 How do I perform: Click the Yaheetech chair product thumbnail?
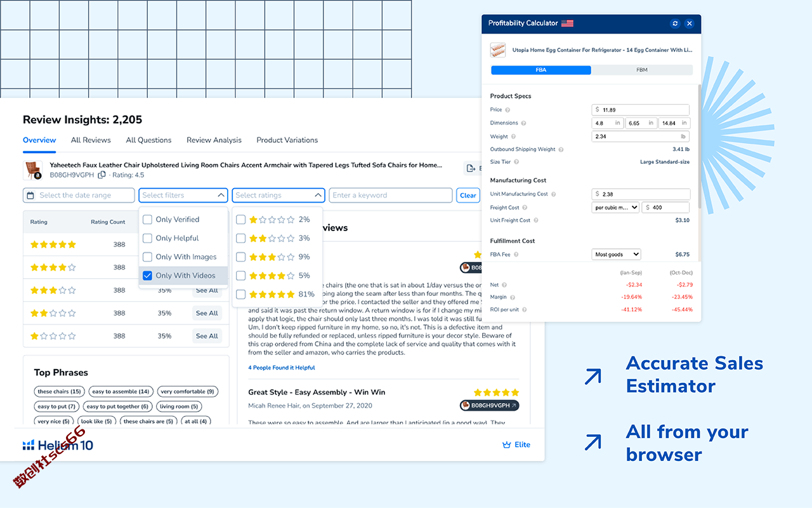point(33,170)
